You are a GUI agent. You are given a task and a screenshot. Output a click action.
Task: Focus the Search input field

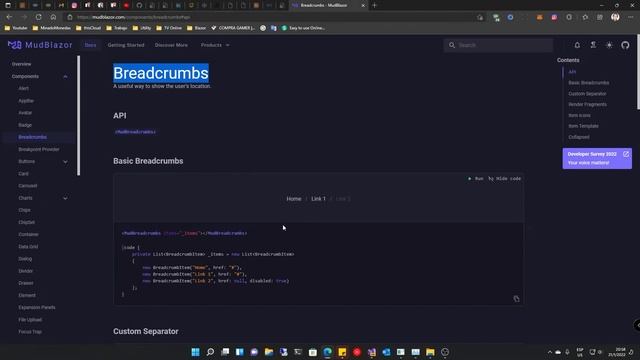click(x=498, y=45)
